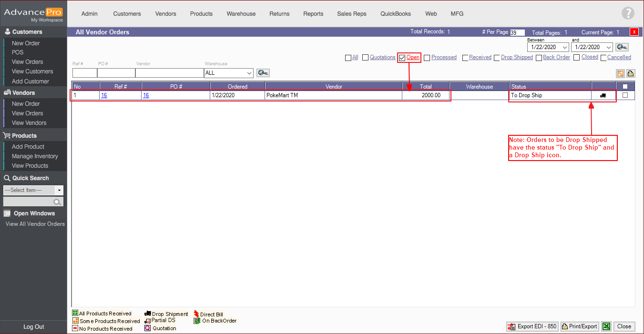Click the filter search icon beside Warehouse dropdown
Image resolution: width=644 pixels, height=334 pixels.
tap(263, 73)
